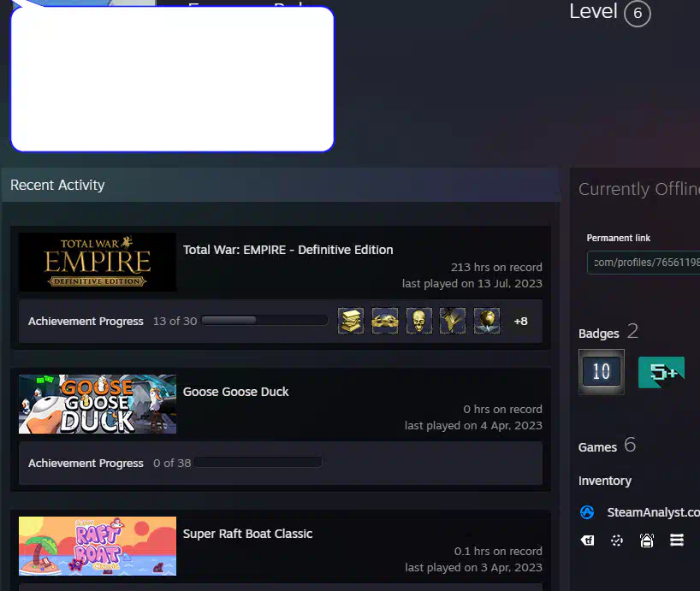
Task: Open the Inventory link
Action: [605, 481]
